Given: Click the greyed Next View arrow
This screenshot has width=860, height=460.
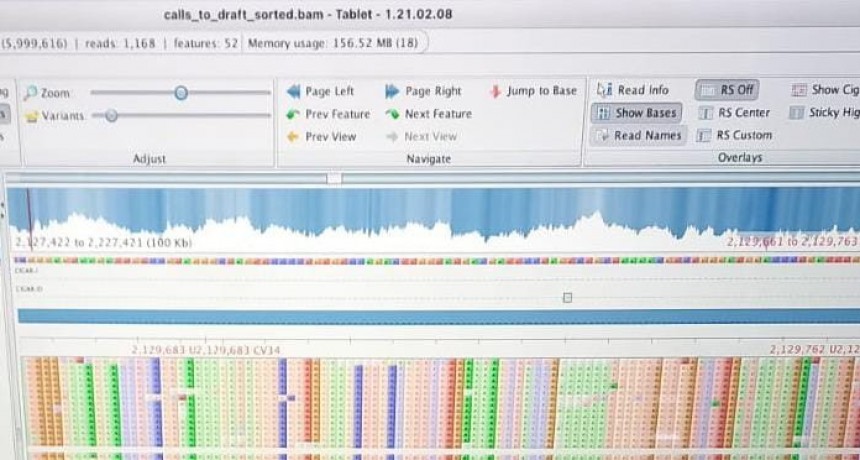Looking at the screenshot, I should tap(421, 137).
